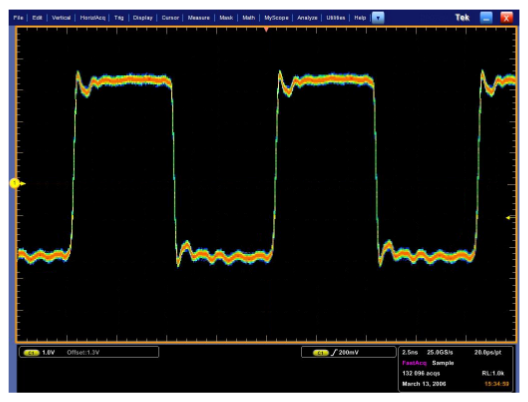Open the Analyze menu
This screenshot has width=528, height=402.
tap(307, 18)
